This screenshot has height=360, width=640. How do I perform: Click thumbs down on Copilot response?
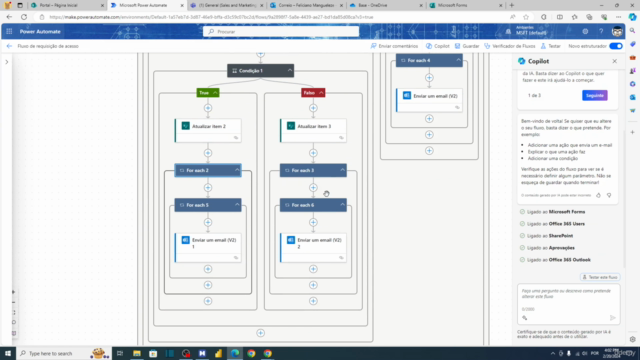(609, 196)
